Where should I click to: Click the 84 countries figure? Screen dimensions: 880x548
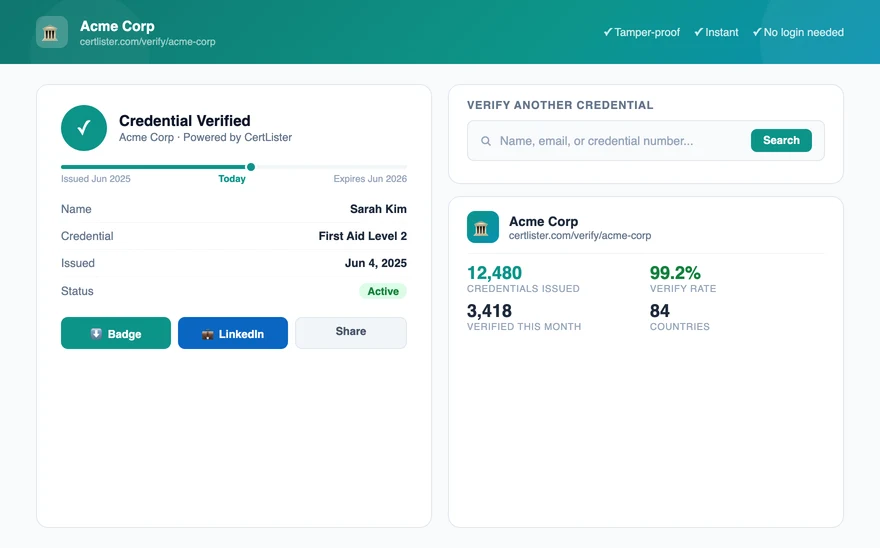(660, 310)
